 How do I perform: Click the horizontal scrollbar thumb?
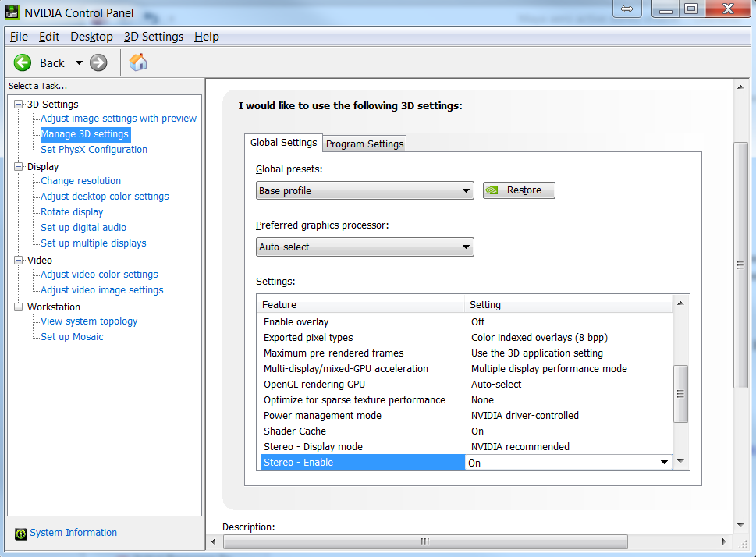click(x=425, y=541)
